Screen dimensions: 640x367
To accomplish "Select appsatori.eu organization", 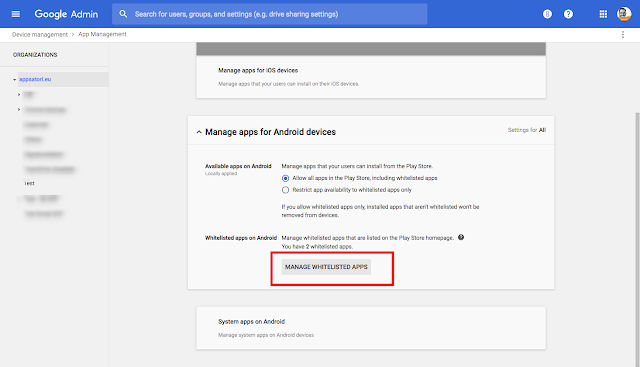I will click(35, 79).
